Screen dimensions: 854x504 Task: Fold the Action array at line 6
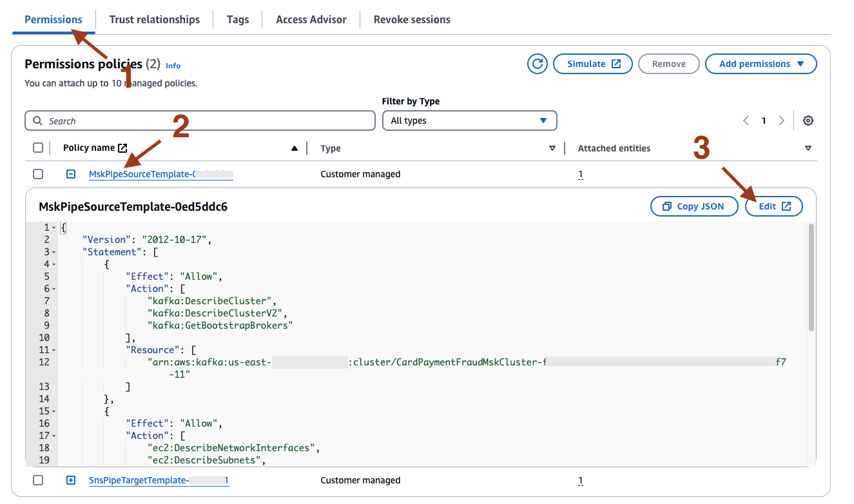(x=54, y=289)
